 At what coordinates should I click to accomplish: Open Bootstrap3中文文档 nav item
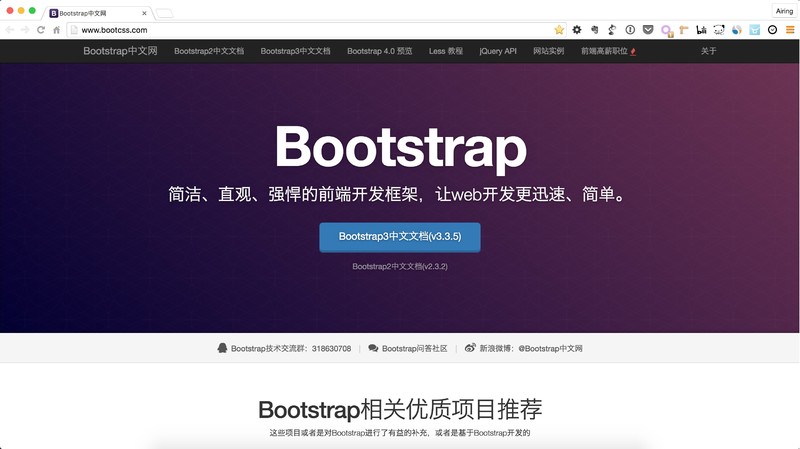(x=295, y=51)
